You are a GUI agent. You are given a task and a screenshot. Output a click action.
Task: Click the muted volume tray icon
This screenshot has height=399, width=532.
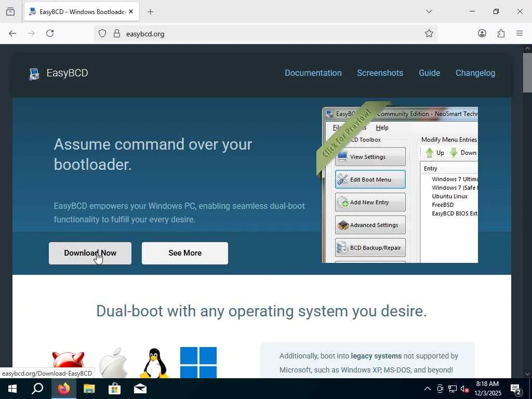465,389
